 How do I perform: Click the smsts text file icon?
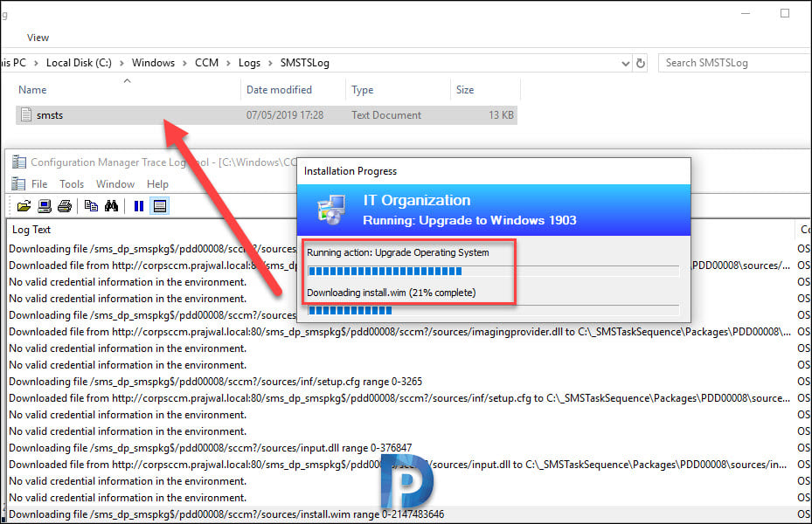click(26, 114)
